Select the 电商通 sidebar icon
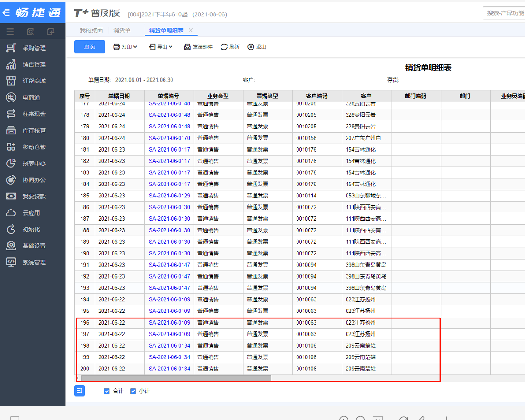 11,97
